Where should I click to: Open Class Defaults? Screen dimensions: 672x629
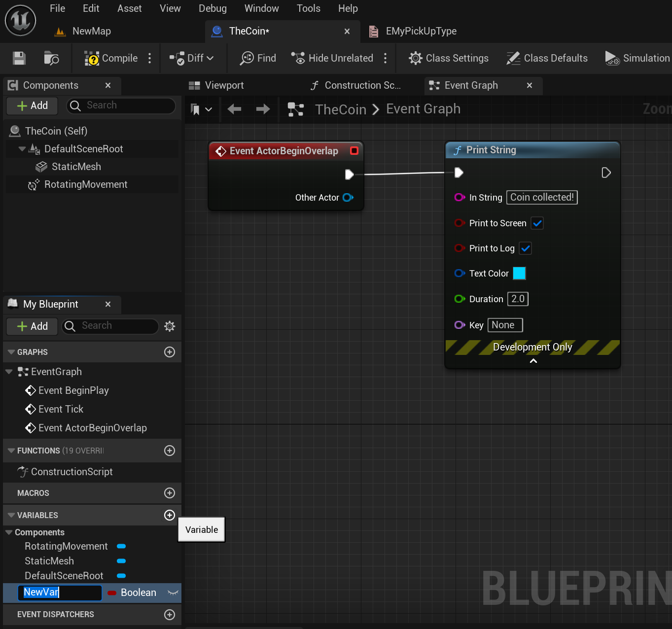click(x=547, y=58)
